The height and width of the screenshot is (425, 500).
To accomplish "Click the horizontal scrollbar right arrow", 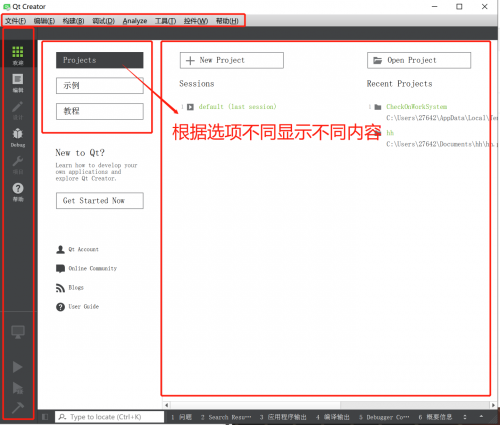I will [493, 405].
